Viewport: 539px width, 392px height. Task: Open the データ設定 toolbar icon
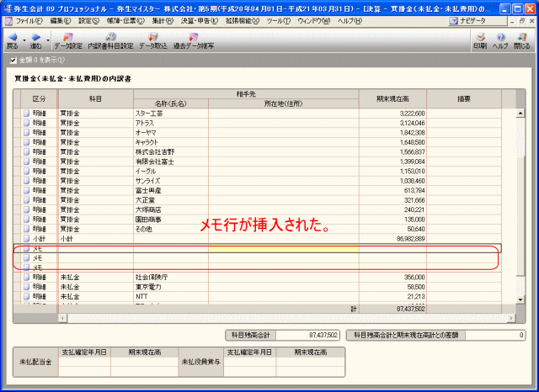coord(68,37)
